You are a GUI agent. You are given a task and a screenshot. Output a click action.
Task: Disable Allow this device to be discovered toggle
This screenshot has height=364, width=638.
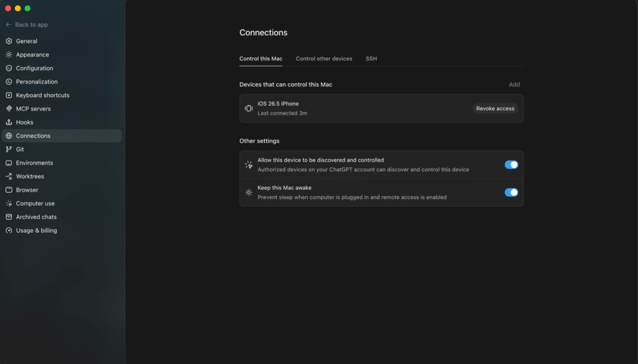click(x=511, y=164)
